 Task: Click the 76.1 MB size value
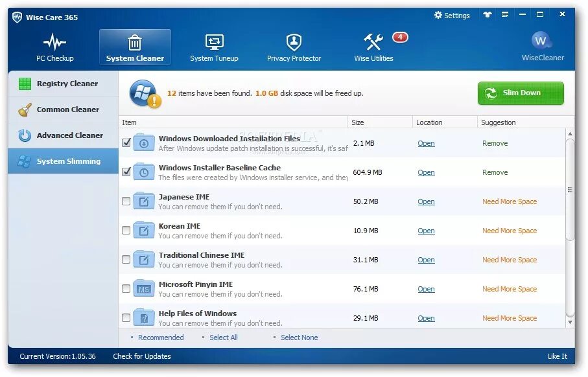coord(366,290)
